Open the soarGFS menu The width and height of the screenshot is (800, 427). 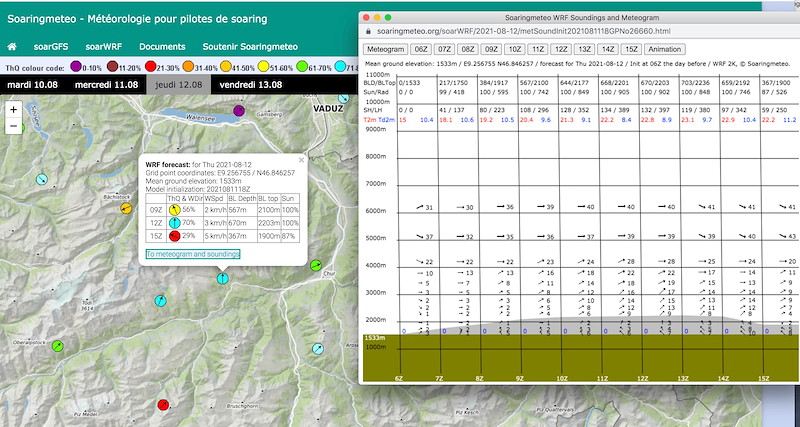pos(51,46)
